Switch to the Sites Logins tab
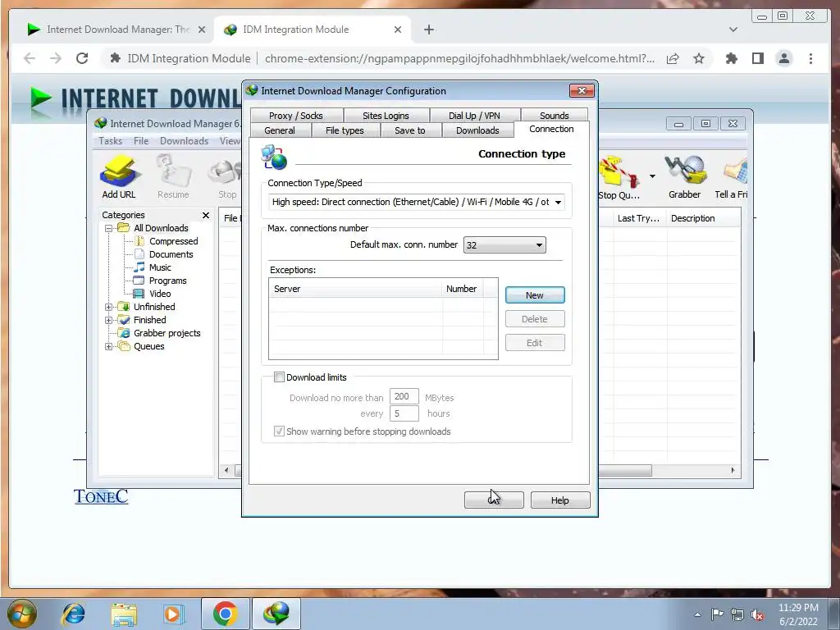Viewport: 840px width, 630px height. [x=386, y=115]
